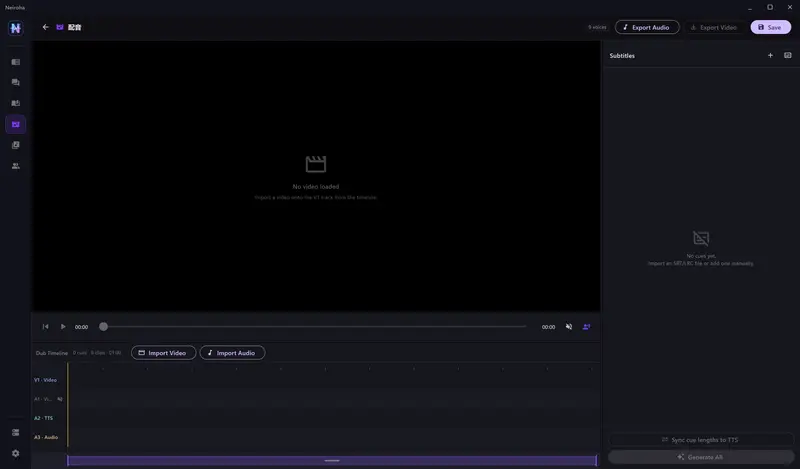
Task: Skip to start of the preview
Action: click(x=45, y=327)
